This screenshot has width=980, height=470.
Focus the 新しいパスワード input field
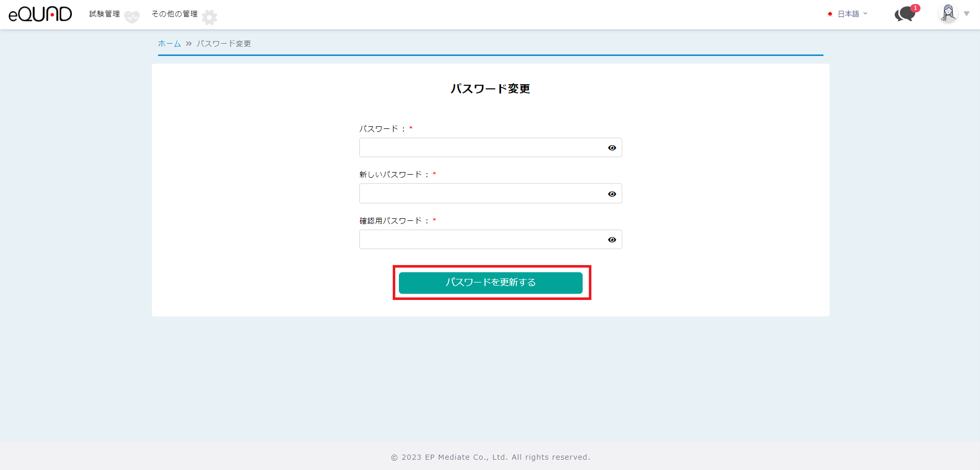click(482, 194)
